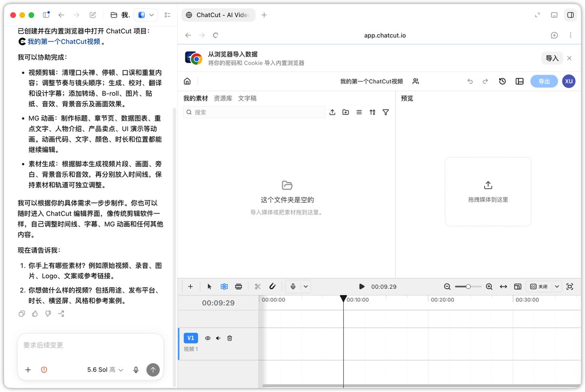Thumbs down the assistant reply
Image resolution: width=585 pixels, height=392 pixels.
(x=48, y=314)
